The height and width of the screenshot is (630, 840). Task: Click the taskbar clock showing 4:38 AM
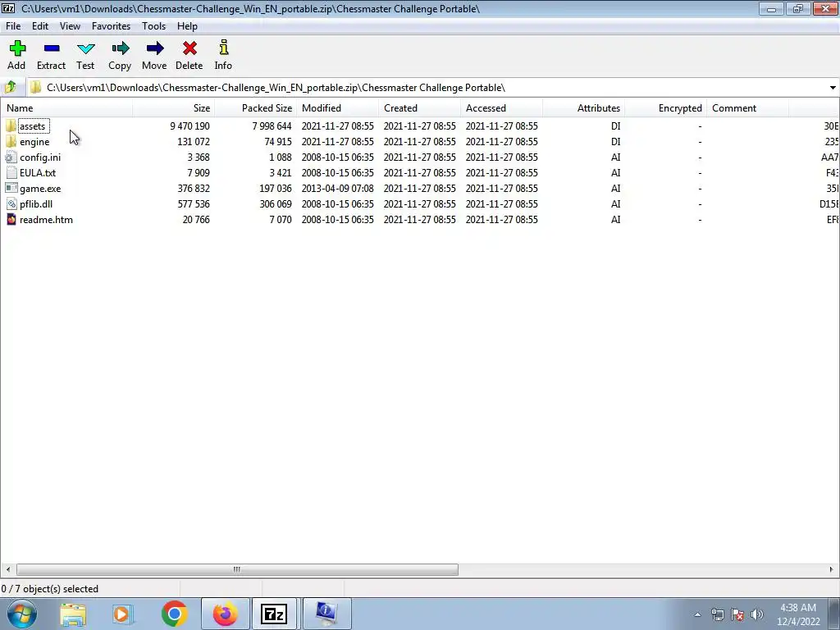[797, 614]
